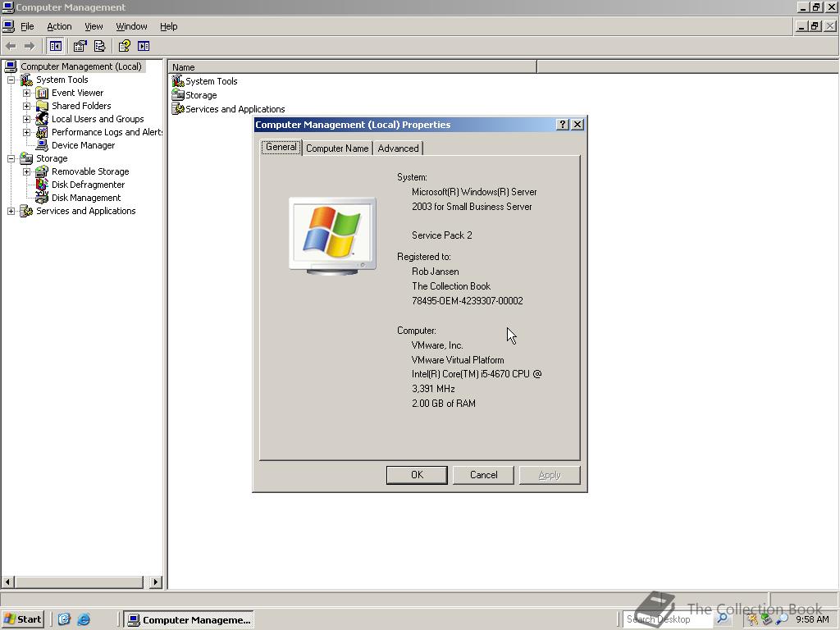This screenshot has height=630, width=840.
Task: Click the Removable Storage icon
Action: coord(42,171)
